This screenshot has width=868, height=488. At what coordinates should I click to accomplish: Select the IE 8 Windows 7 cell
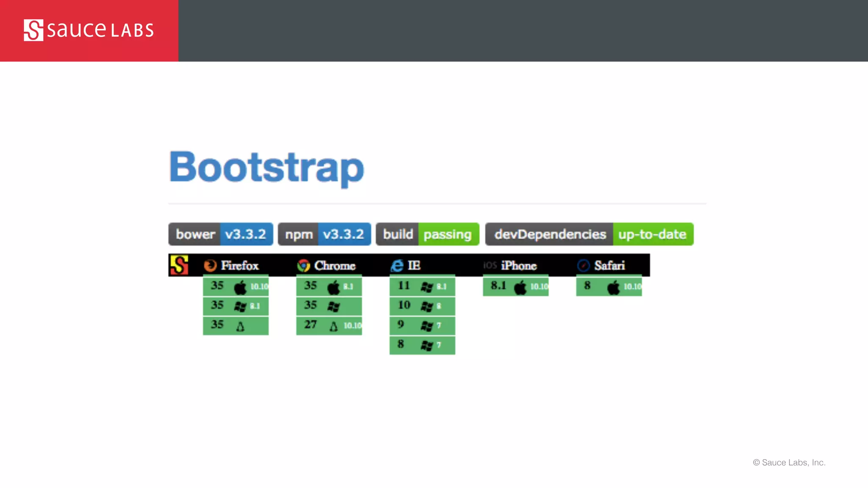422,345
